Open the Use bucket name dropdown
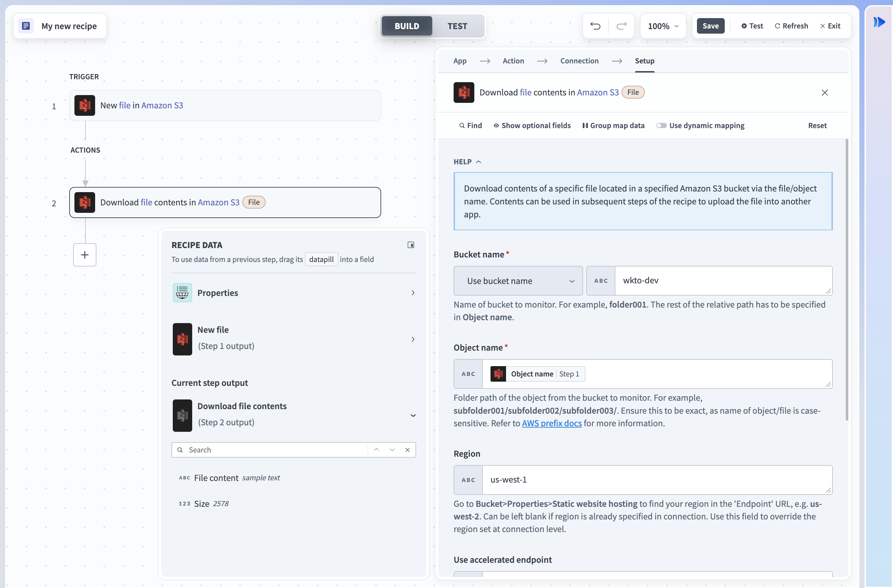893x588 pixels. tap(518, 281)
